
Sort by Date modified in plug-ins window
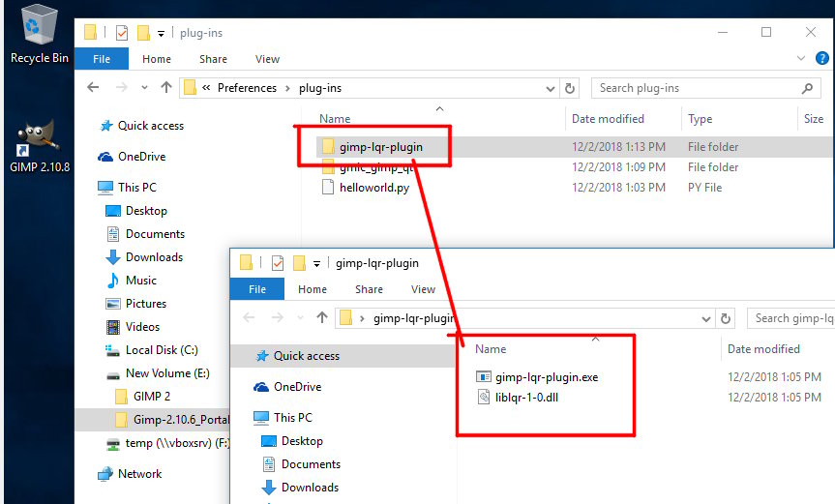(x=608, y=119)
